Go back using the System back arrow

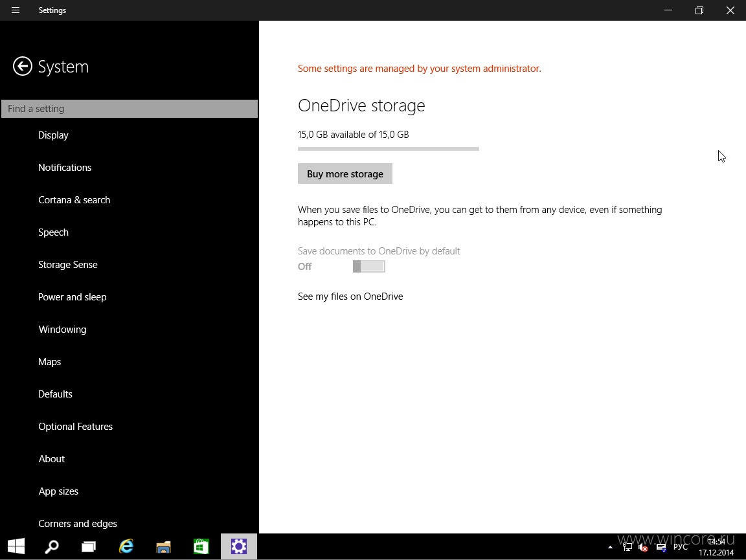[x=23, y=66]
